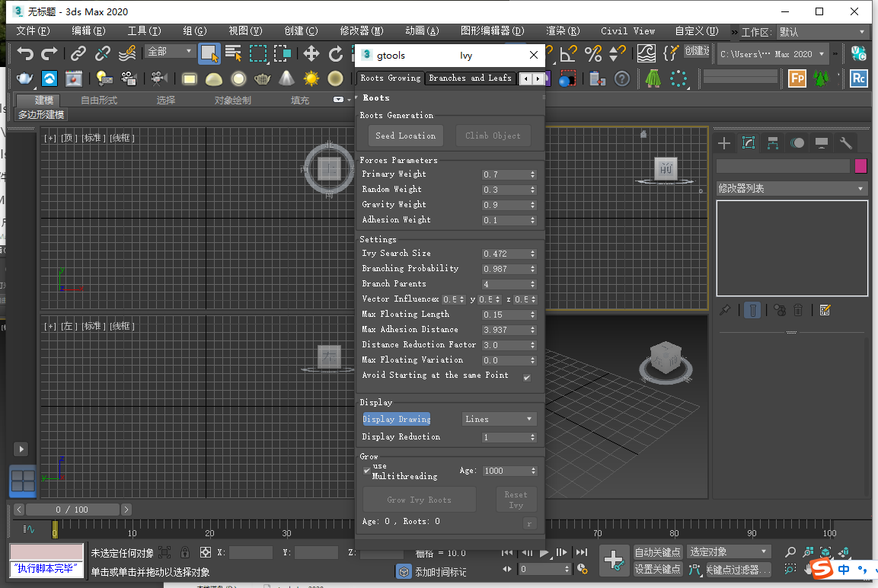Screen dimensions: 878x588
Task: Toggle selection lock icon in status bar
Action: coord(185,553)
